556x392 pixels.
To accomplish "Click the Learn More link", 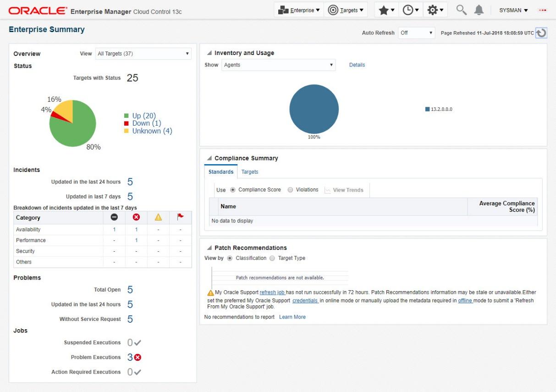I will click(x=292, y=317).
